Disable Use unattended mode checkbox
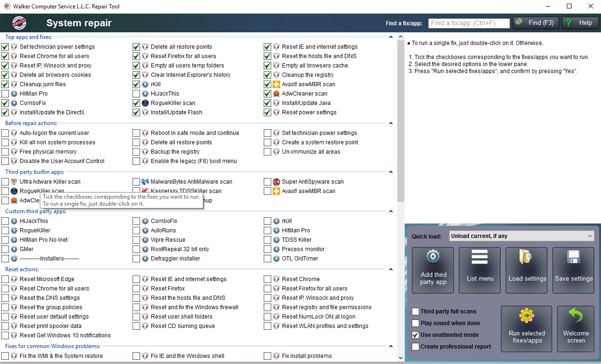Image resolution: width=601 pixels, height=364 pixels. pos(416,335)
